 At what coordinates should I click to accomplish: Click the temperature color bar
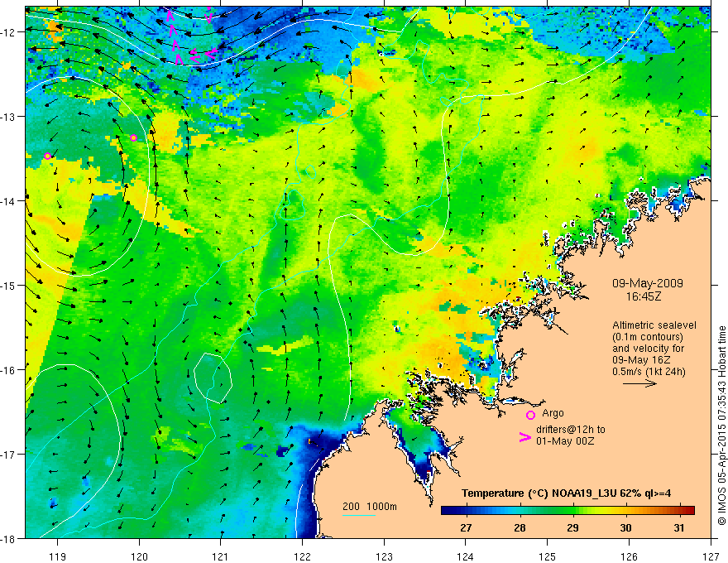pyautogui.click(x=568, y=510)
